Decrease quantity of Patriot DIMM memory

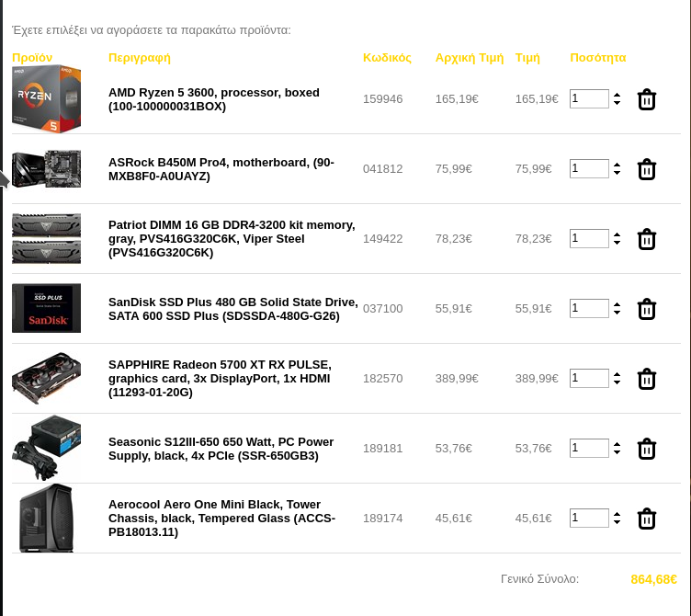point(617,243)
